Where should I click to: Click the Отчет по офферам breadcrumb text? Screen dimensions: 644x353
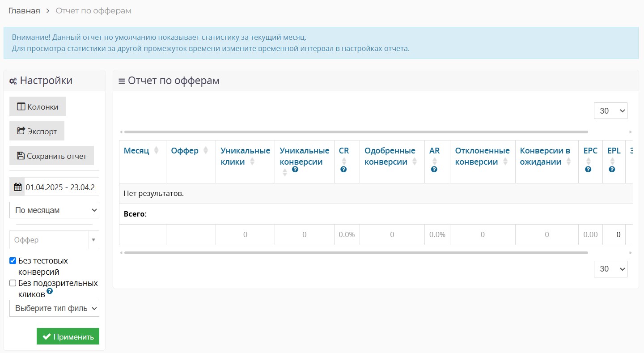point(93,11)
